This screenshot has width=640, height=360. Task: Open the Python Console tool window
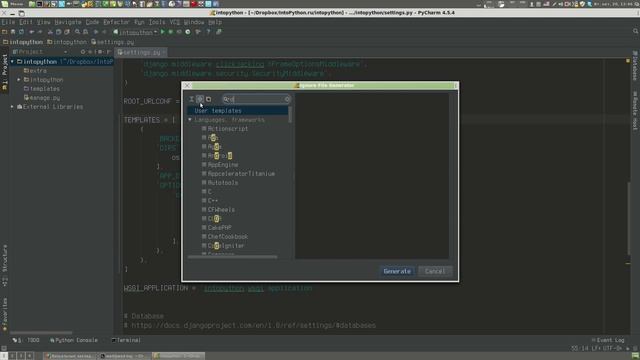click(x=74, y=340)
